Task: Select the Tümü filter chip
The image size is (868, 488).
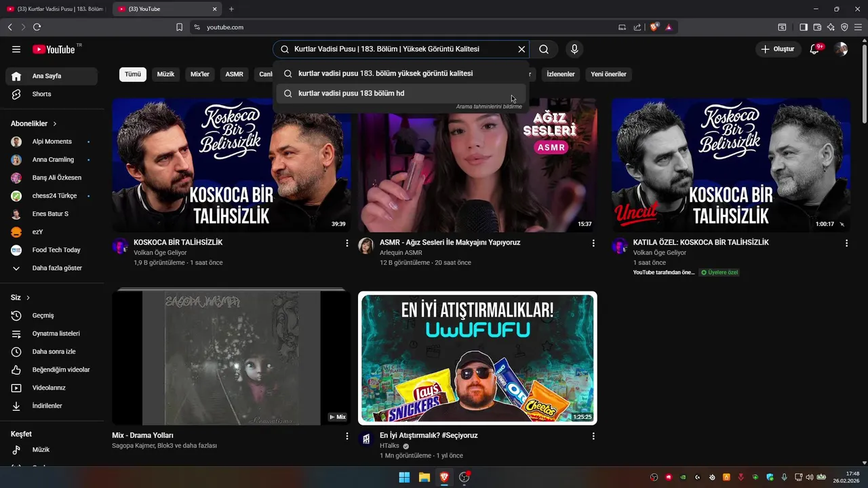Action: coord(133,75)
